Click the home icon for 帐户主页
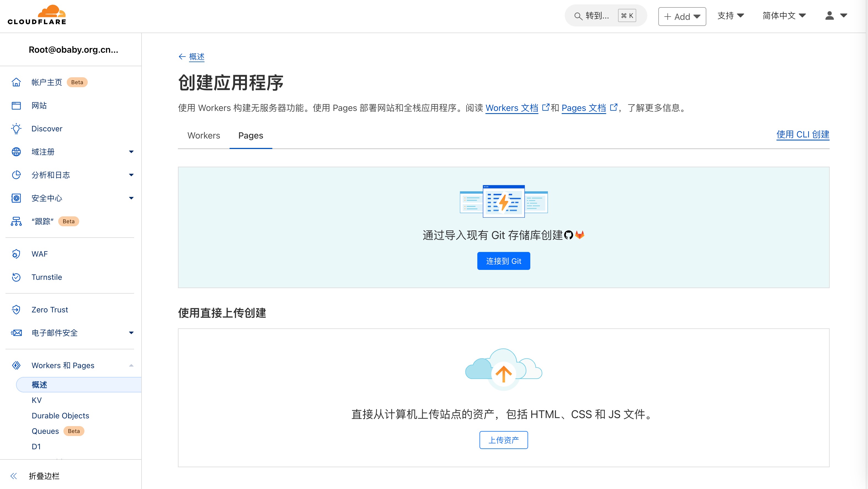This screenshot has width=868, height=489. pos(16,82)
